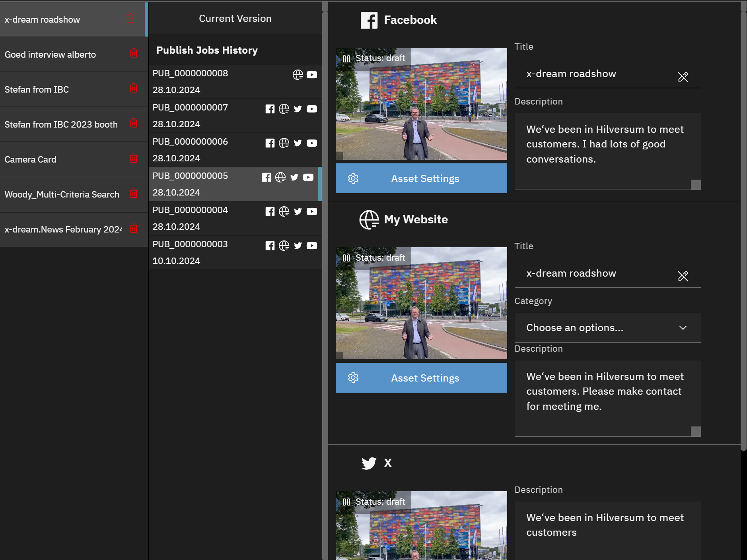Delete Woody_Multi-Criteria Search entry
The width and height of the screenshot is (747, 560).
tap(134, 193)
